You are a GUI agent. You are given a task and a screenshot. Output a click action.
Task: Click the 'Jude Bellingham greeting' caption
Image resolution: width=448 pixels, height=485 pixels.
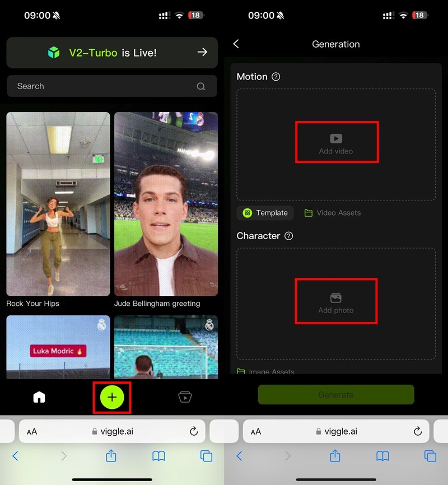(157, 304)
